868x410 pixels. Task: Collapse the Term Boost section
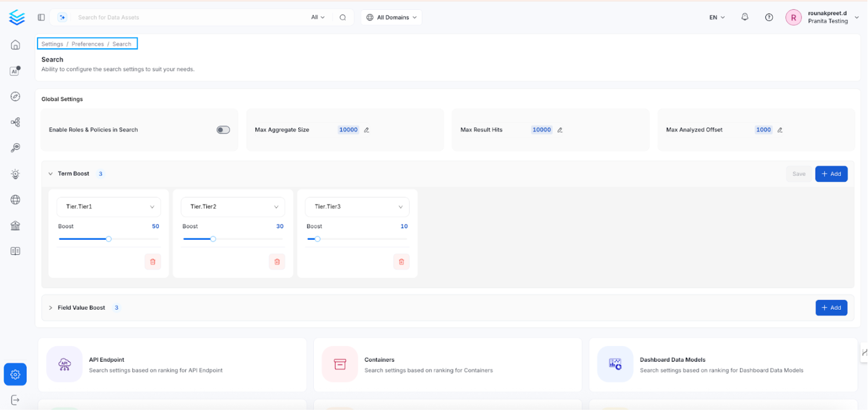click(x=51, y=173)
